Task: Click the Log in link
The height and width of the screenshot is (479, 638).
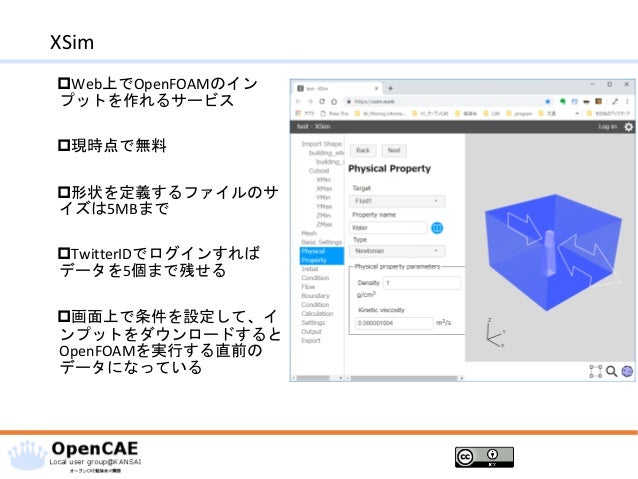Action: coord(607,127)
